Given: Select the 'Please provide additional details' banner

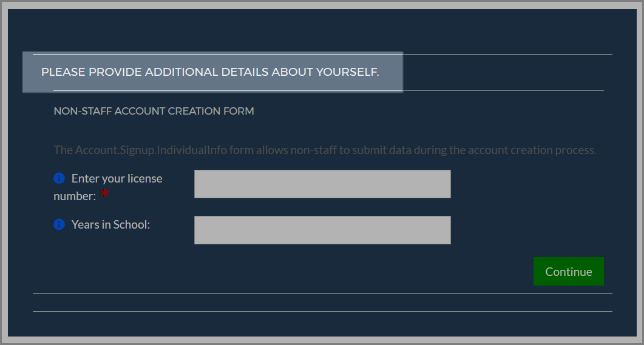Looking at the screenshot, I should tap(213, 72).
